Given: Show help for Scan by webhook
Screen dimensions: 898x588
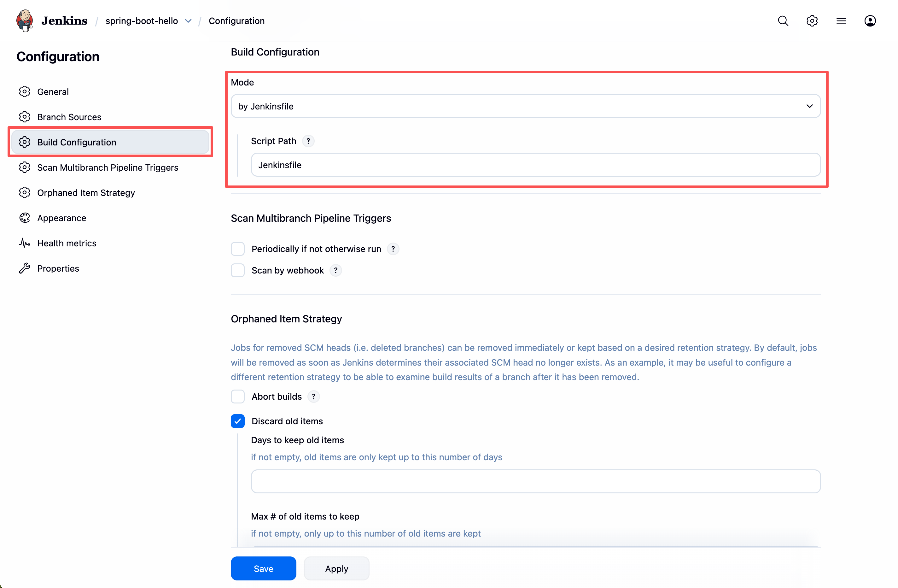Looking at the screenshot, I should point(335,271).
